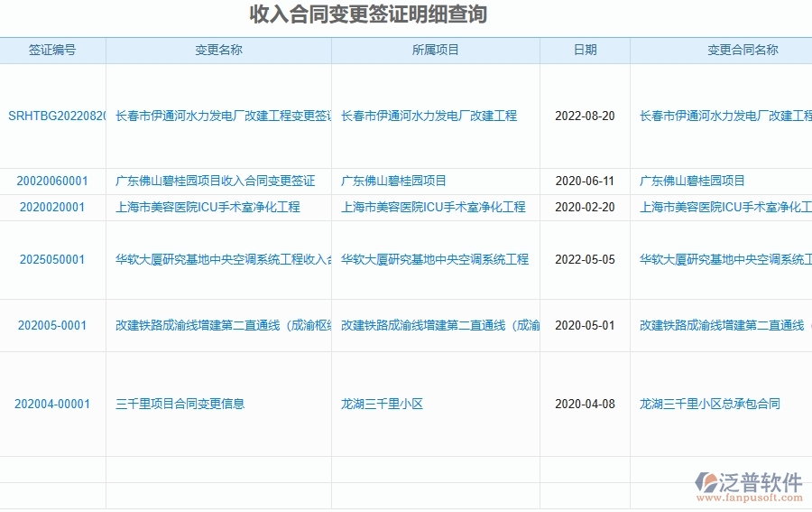The height and width of the screenshot is (512, 812).
Task: Open visa number 2020020001
Action: (x=52, y=208)
